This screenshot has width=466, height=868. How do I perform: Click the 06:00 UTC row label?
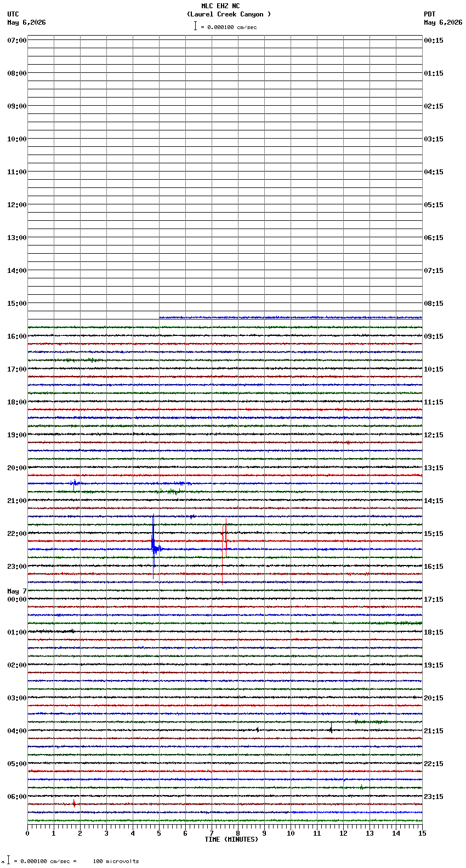coord(17,797)
